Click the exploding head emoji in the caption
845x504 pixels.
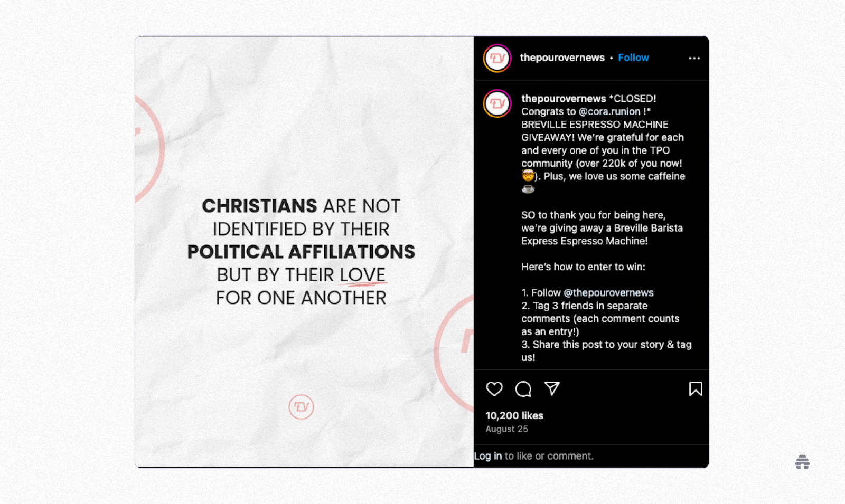tap(528, 175)
